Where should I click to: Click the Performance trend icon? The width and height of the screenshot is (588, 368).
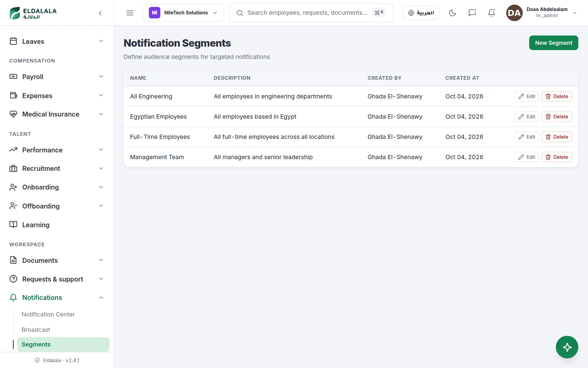(13, 150)
